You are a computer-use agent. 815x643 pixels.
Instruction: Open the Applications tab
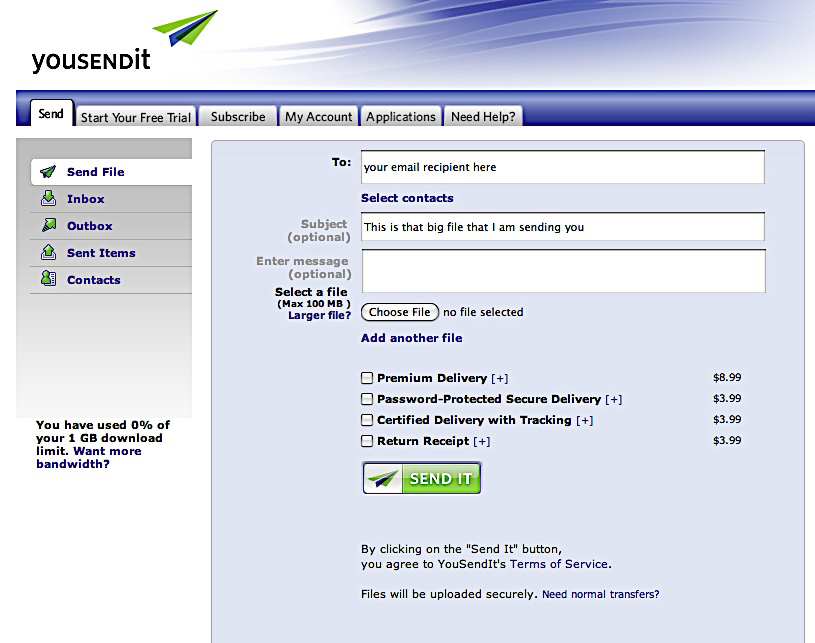(x=401, y=116)
